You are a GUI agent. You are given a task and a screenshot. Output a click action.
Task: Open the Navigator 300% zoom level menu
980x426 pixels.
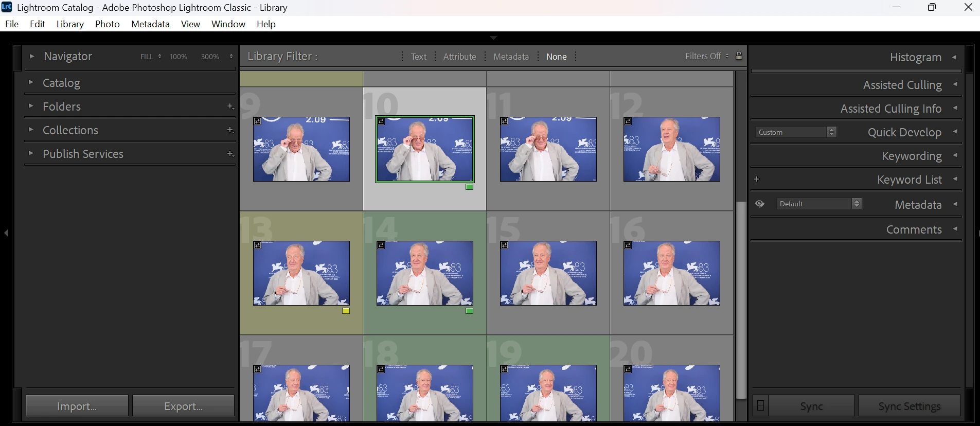coord(217,57)
